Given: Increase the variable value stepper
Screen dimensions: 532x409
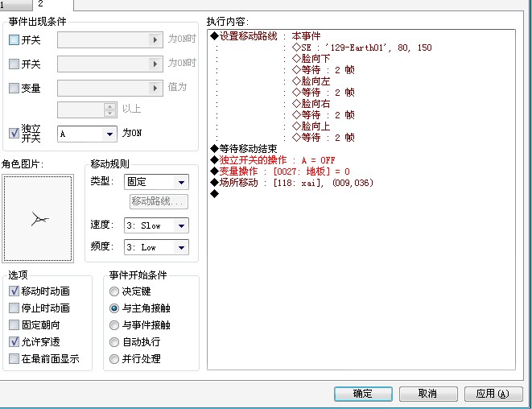Looking at the screenshot, I should (x=109, y=106).
